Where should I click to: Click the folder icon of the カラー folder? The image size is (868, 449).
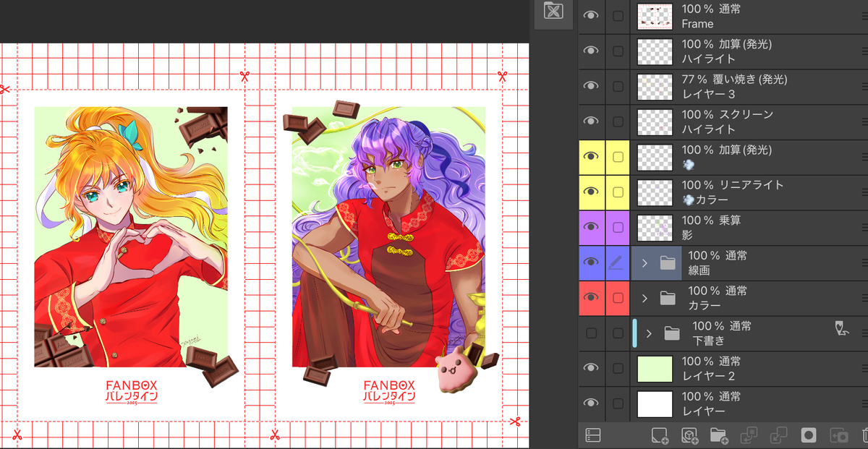(668, 298)
